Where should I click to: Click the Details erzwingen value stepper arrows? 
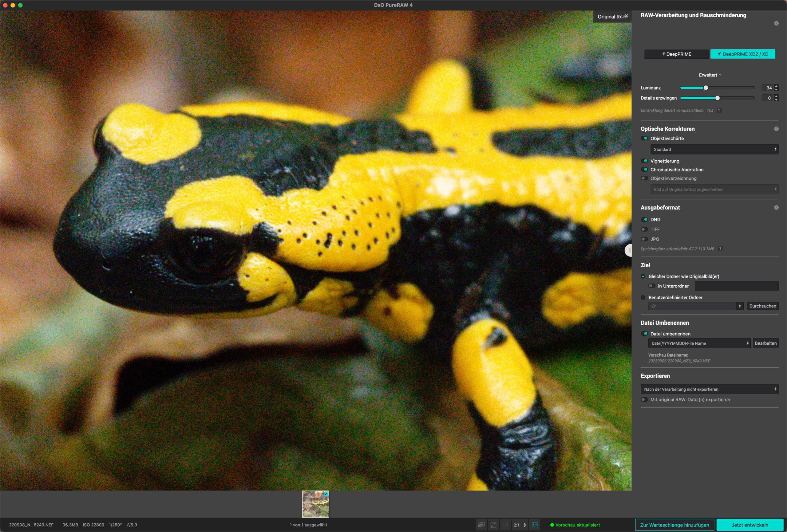pyautogui.click(x=776, y=98)
